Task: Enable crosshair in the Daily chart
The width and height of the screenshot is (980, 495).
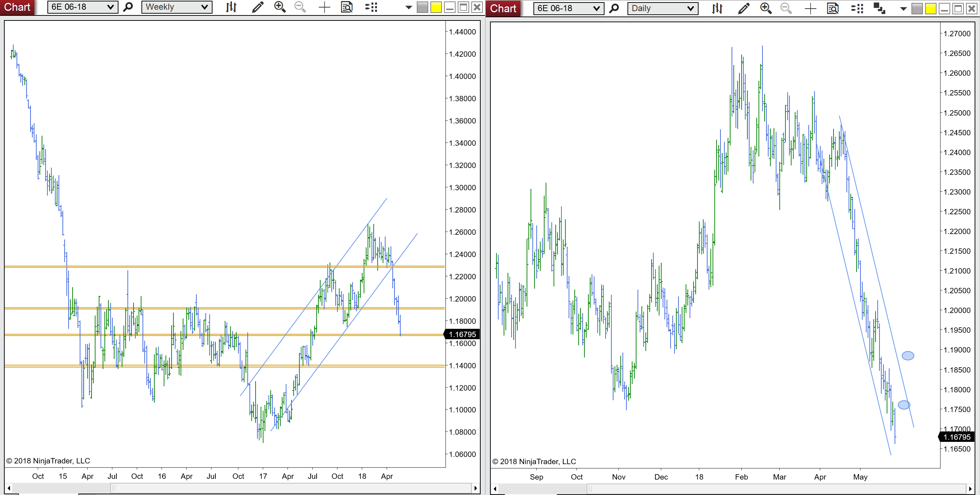Action: [x=810, y=8]
